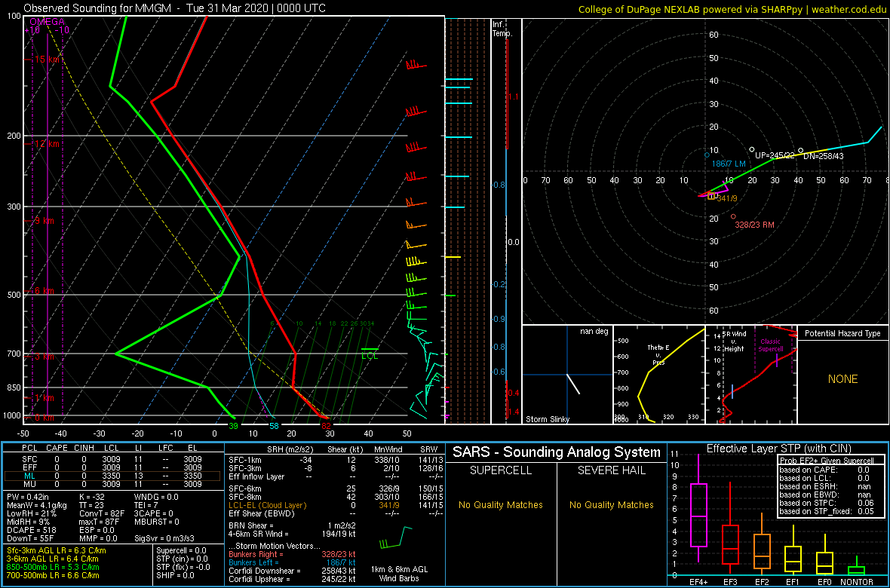This screenshot has height=588, width=890.
Task: Click the SUPERCELL analog column header
Action: click(500, 470)
